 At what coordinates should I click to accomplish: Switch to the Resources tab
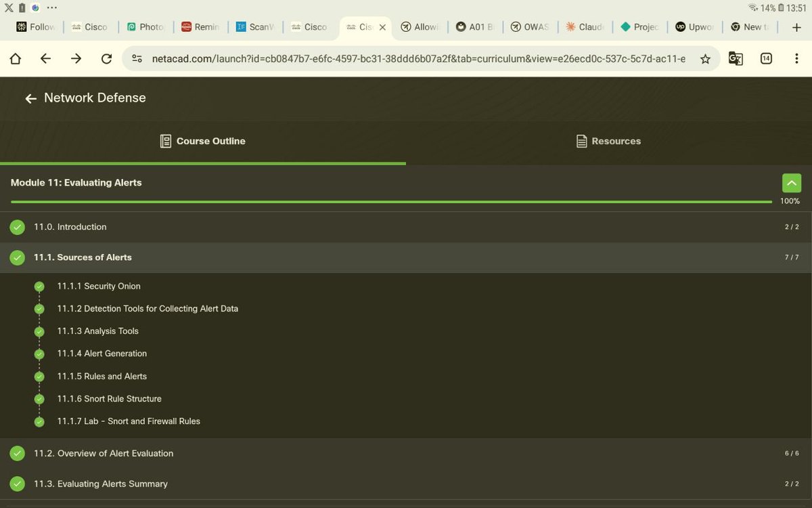608,141
